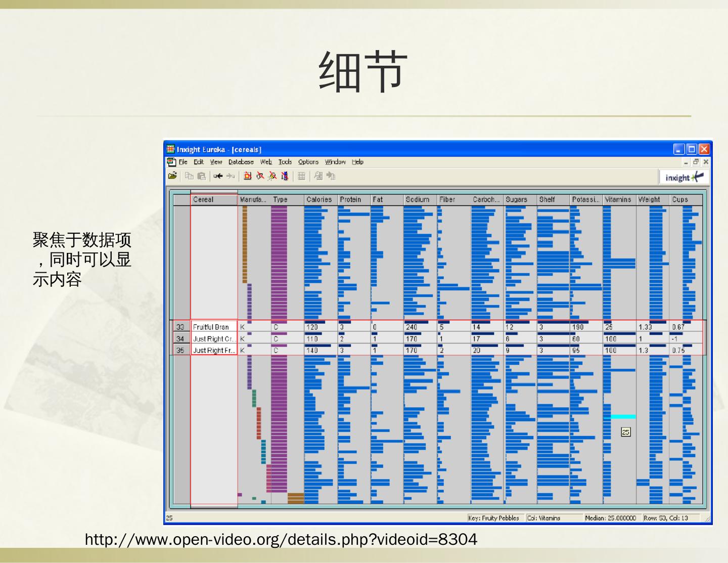The width and height of the screenshot is (728, 563).
Task: Click the Open file toolbar icon
Action: click(172, 176)
